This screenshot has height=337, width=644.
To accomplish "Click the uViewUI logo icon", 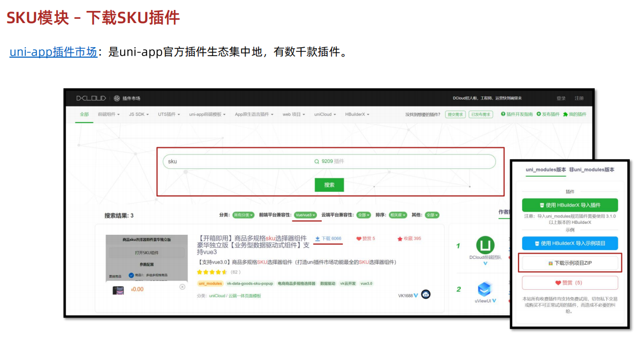I will tap(484, 289).
